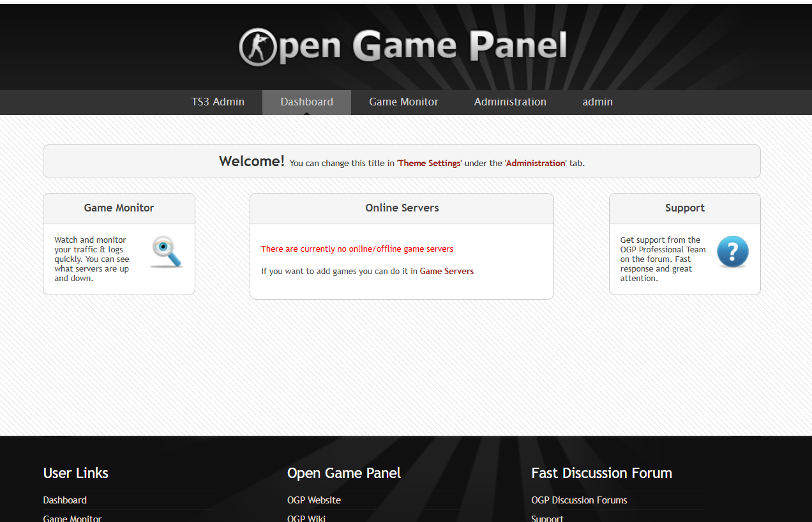812x522 pixels.
Task: Open Dashboard link in footer User Links
Action: tap(64, 500)
